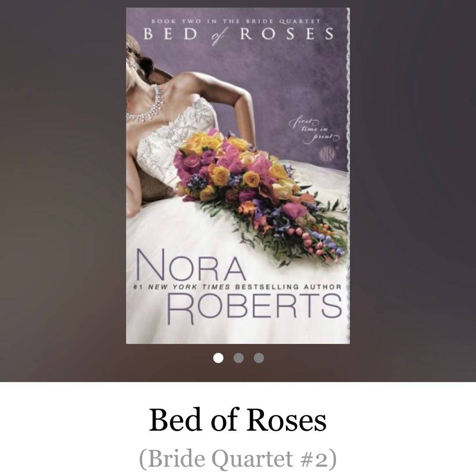Click the 'first time in print' badge
The width and height of the screenshot is (476, 476).
click(315, 130)
